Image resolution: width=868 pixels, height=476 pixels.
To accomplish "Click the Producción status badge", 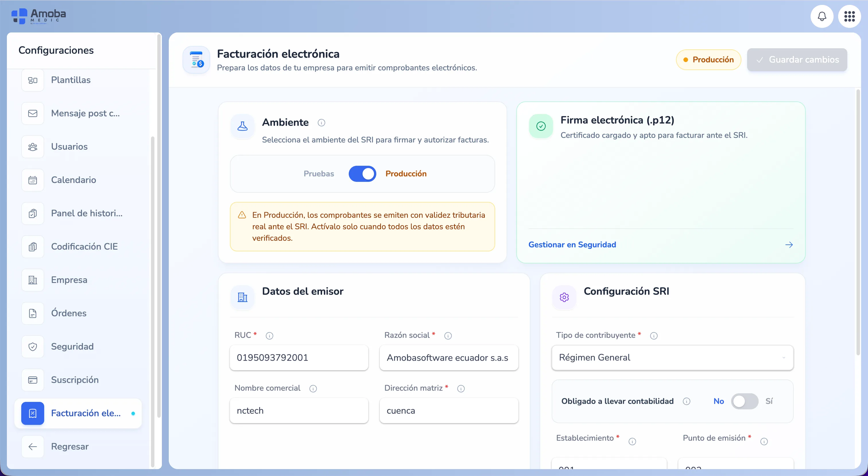I will [708, 60].
